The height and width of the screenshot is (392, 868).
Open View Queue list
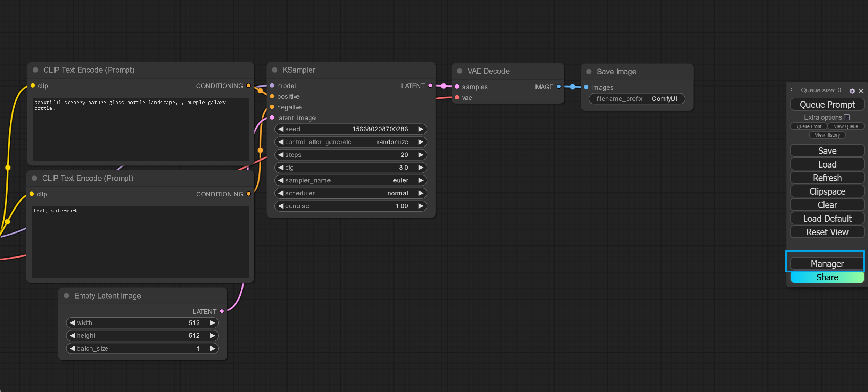pyautogui.click(x=845, y=126)
